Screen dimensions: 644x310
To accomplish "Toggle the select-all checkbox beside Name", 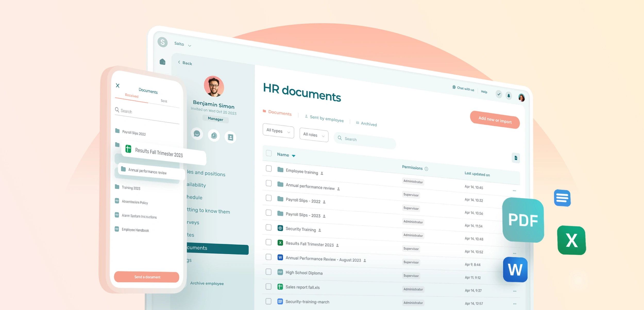I will [269, 153].
